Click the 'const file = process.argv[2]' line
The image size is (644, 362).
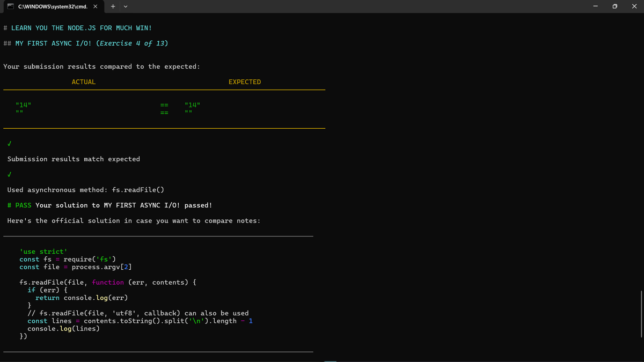tap(76, 267)
